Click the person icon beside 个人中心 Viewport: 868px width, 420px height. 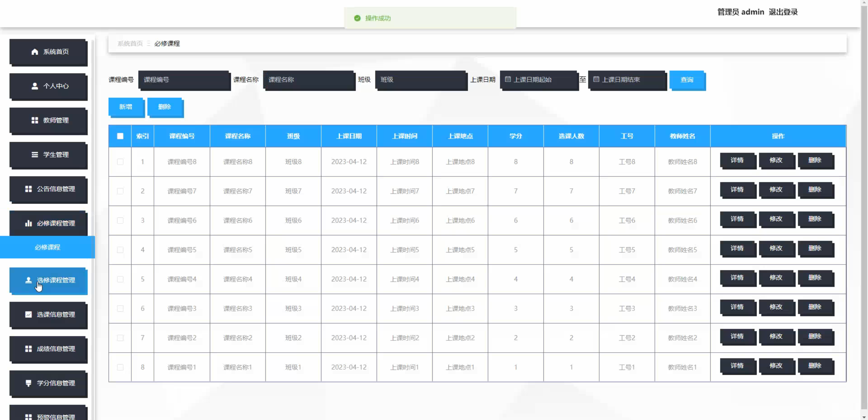(35, 86)
